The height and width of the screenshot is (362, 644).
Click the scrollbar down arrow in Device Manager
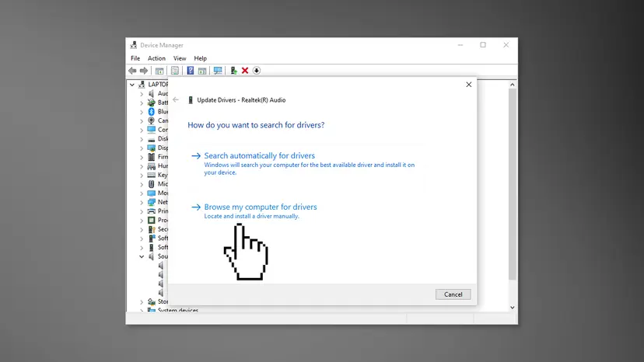point(512,308)
